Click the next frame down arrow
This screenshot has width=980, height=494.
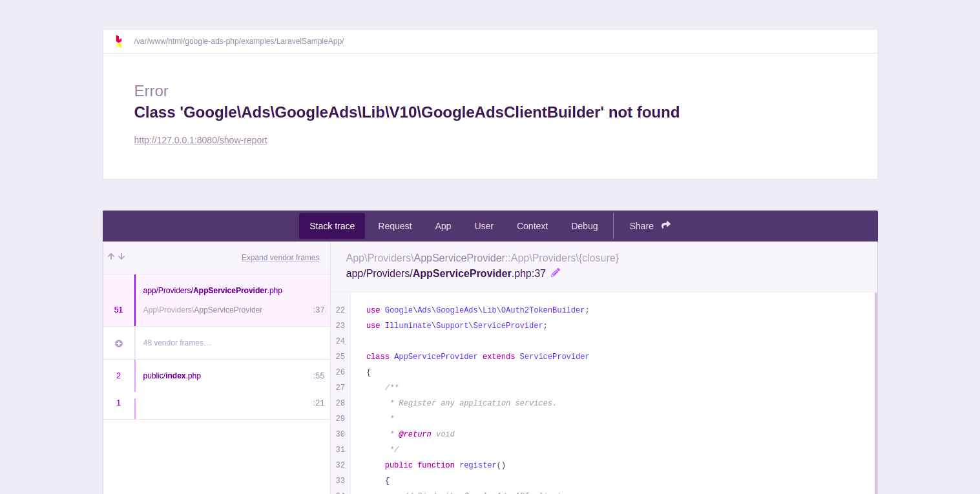click(x=121, y=256)
